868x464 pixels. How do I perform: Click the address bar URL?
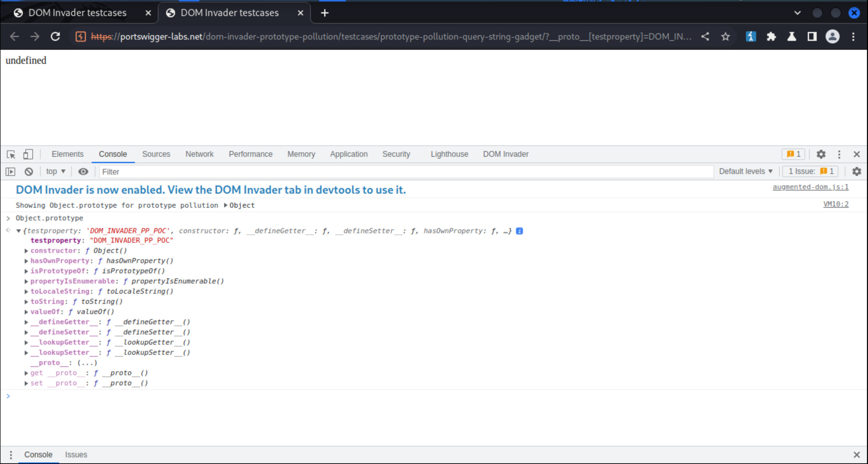391,36
